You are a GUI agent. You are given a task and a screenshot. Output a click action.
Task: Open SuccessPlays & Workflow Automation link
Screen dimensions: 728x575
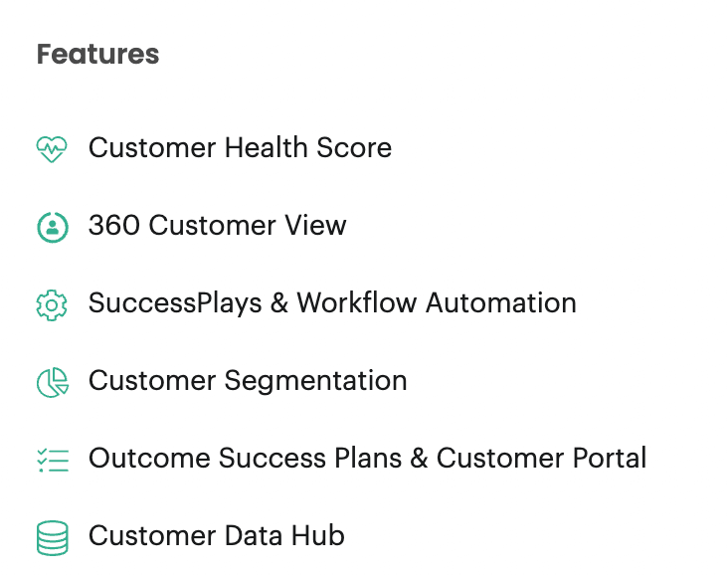coord(332,303)
